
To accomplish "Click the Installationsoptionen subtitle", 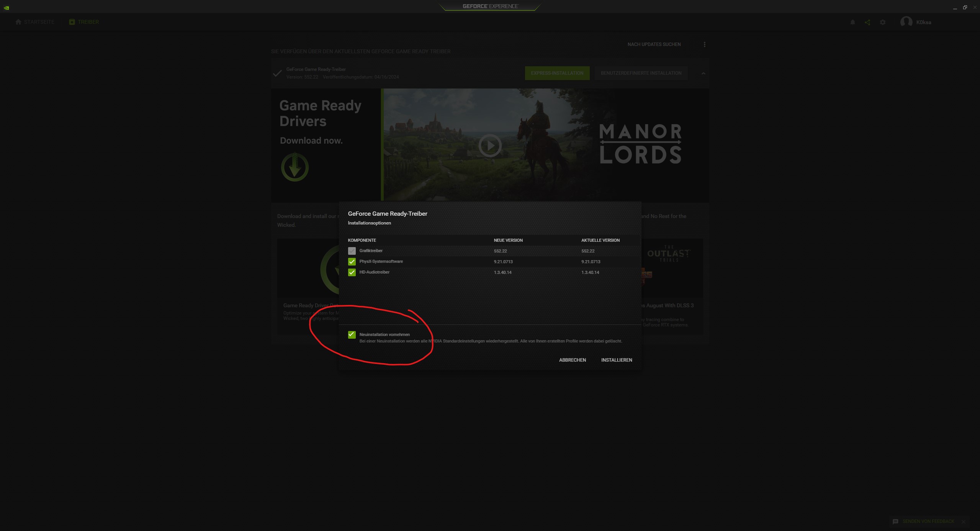I will [x=369, y=223].
